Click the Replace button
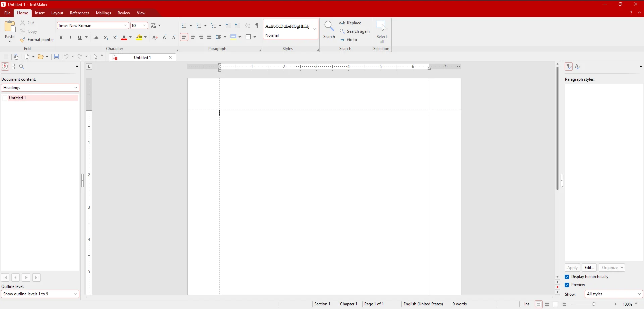The width and height of the screenshot is (644, 309). pyautogui.click(x=351, y=23)
